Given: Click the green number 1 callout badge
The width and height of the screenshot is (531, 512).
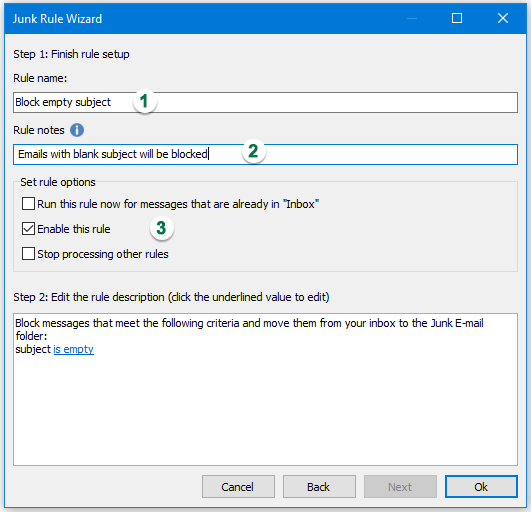Looking at the screenshot, I should (x=145, y=102).
